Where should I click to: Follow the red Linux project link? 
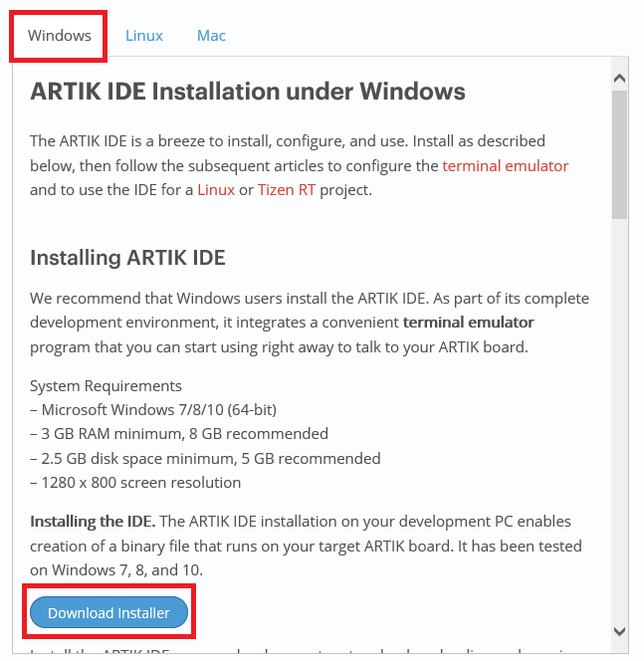click(216, 190)
